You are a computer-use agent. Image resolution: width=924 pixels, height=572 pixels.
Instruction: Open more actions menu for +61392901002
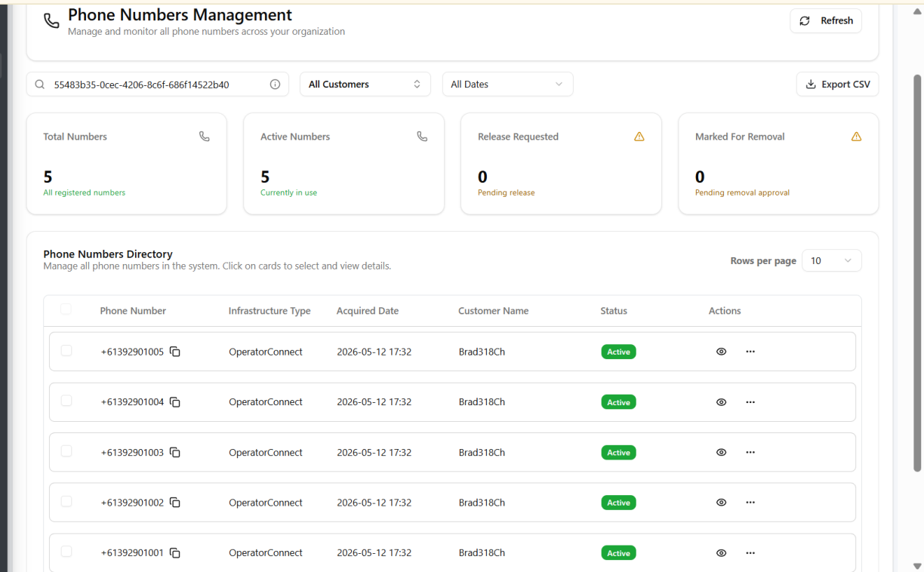coord(750,503)
